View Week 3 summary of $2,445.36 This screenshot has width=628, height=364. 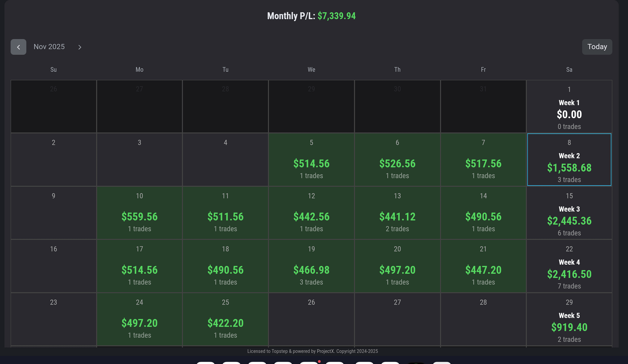pyautogui.click(x=569, y=213)
